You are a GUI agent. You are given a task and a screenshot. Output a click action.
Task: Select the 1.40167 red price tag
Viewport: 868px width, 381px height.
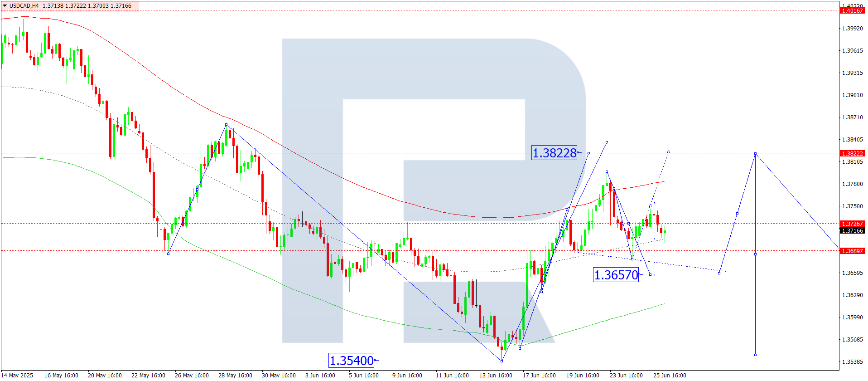852,10
